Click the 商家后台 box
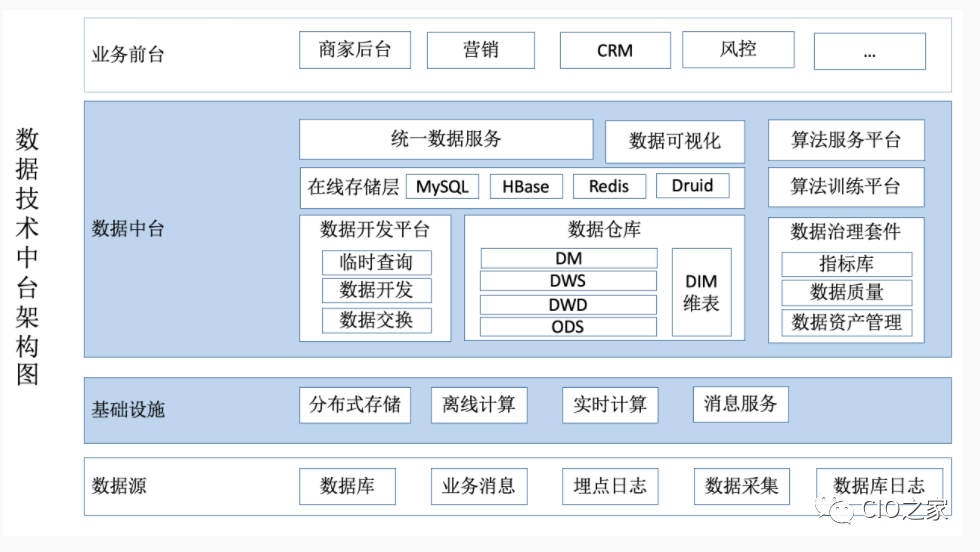 (355, 50)
